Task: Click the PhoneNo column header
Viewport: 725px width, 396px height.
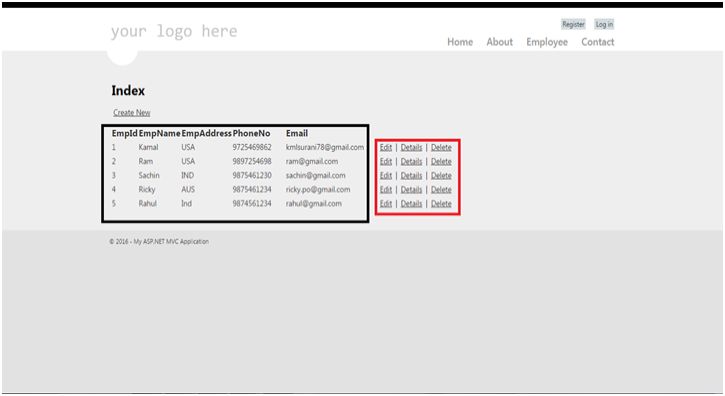Action: 251,133
